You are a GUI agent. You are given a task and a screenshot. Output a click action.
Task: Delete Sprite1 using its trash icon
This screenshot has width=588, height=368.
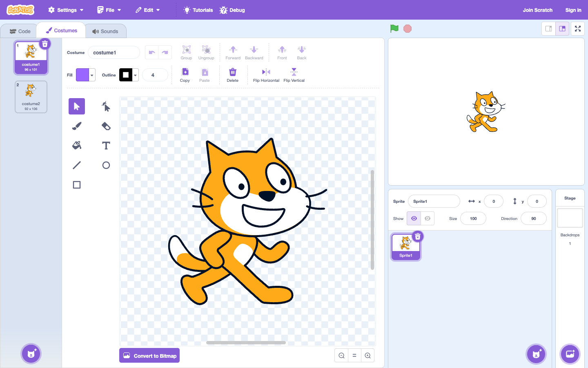(x=418, y=236)
